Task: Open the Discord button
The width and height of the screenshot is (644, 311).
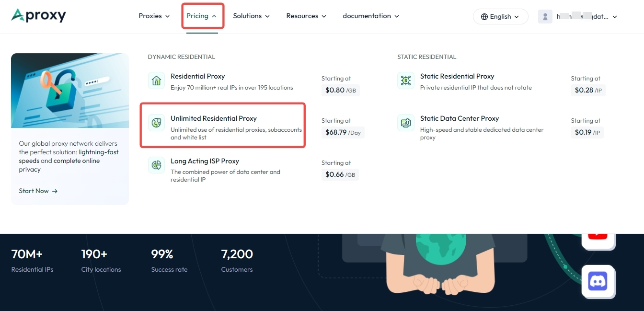Action: 598,281
